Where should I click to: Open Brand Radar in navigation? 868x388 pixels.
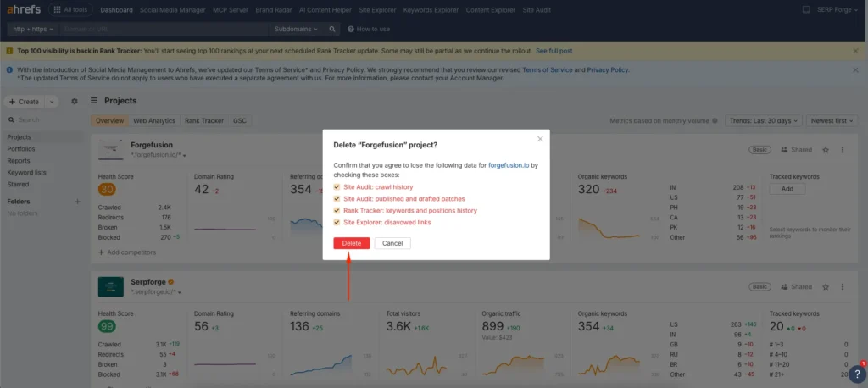pos(273,10)
